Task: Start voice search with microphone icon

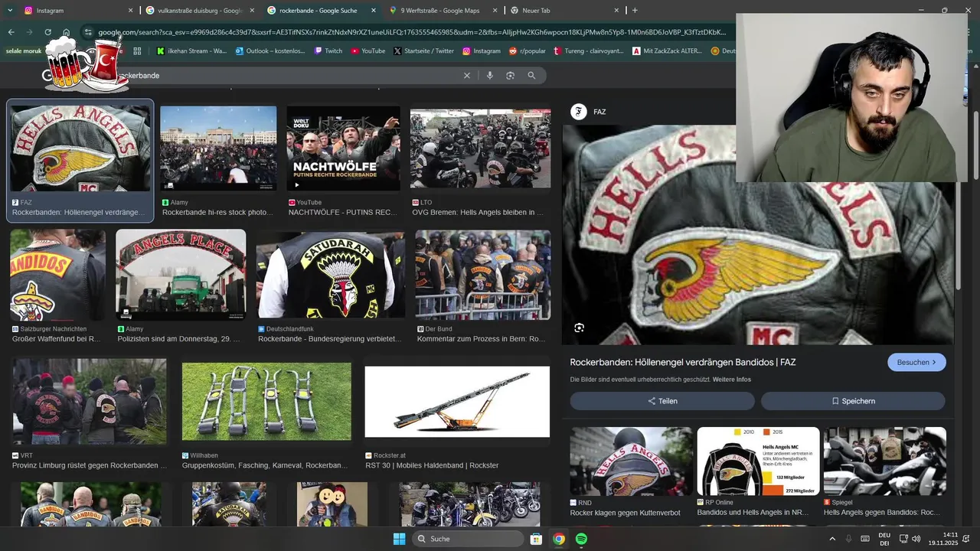Action: click(x=490, y=76)
